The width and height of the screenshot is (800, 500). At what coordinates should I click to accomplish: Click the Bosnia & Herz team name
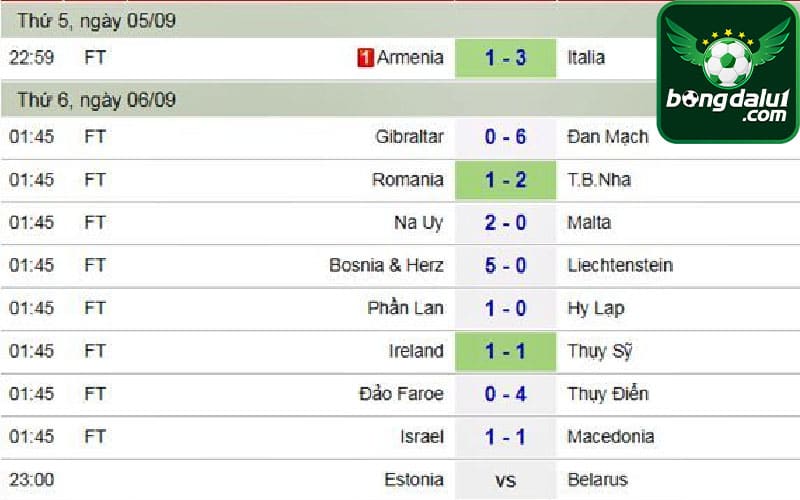pos(386,265)
